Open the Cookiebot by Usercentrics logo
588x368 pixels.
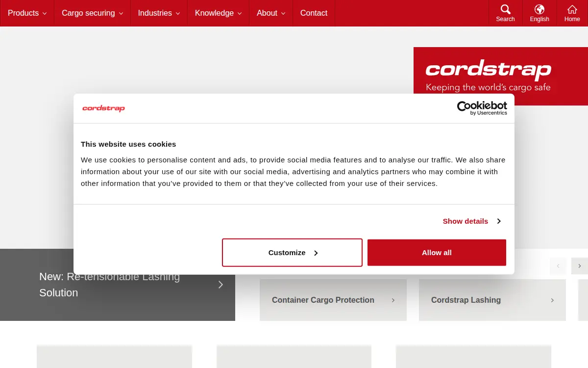tap(482, 108)
